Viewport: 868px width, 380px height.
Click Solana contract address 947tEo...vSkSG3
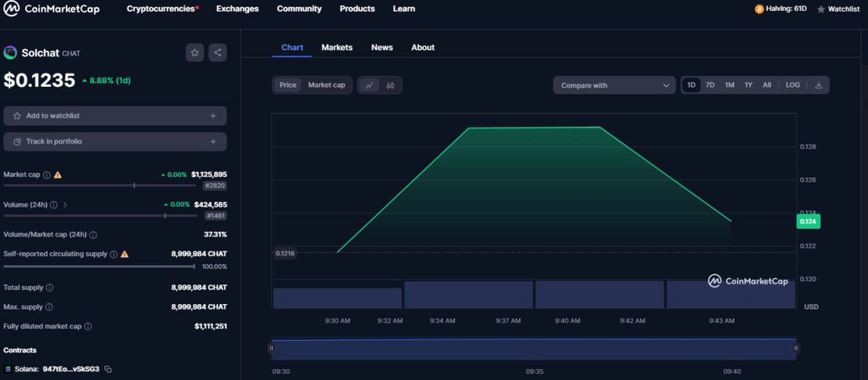[71, 369]
